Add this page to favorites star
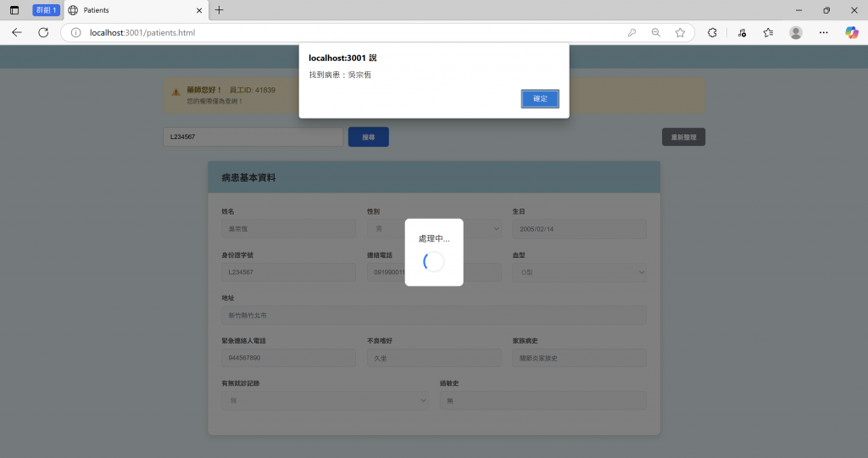 pyautogui.click(x=681, y=33)
